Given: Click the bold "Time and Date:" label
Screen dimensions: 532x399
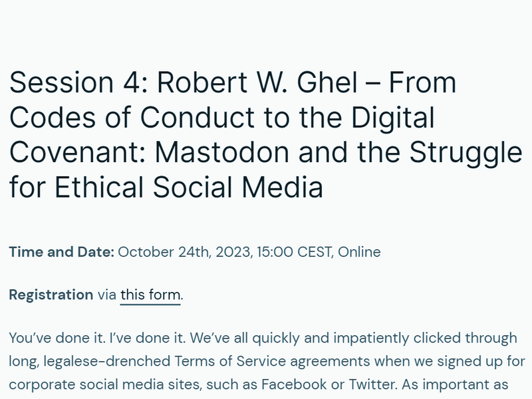Looking at the screenshot, I should 61,252.
